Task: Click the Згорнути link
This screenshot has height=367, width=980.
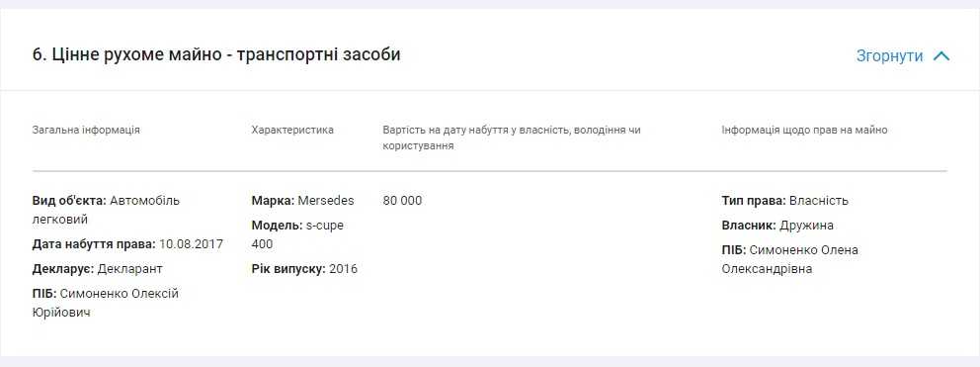Action: pyautogui.click(x=889, y=56)
